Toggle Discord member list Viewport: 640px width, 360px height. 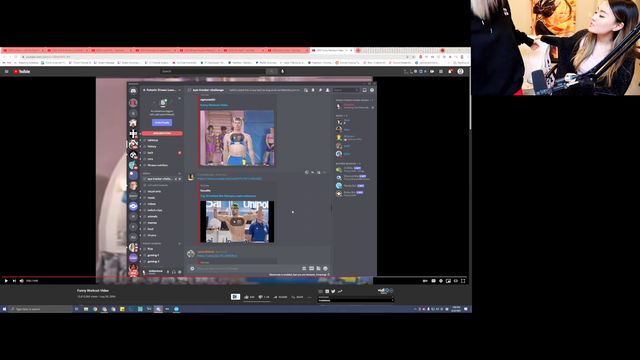pos(327,90)
